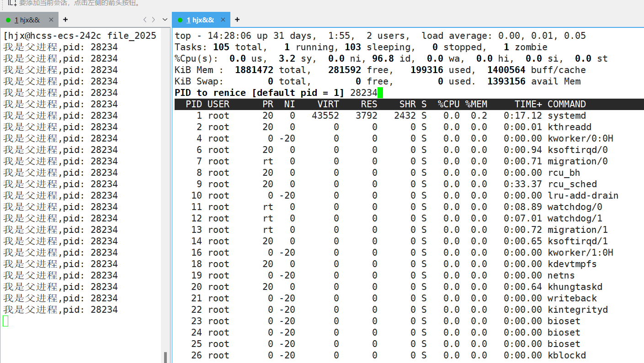Click the COMMAND column header
Image resolution: width=644 pixels, height=363 pixels.
(x=567, y=104)
